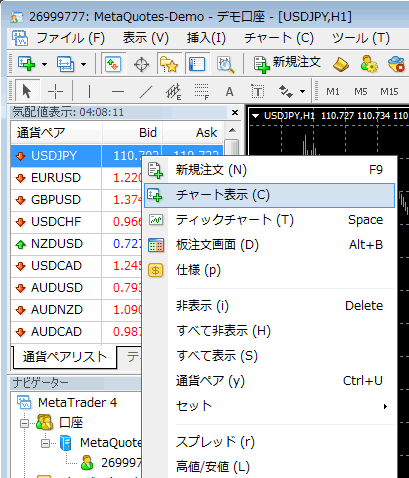Select the equidistant channel tool

174,91
